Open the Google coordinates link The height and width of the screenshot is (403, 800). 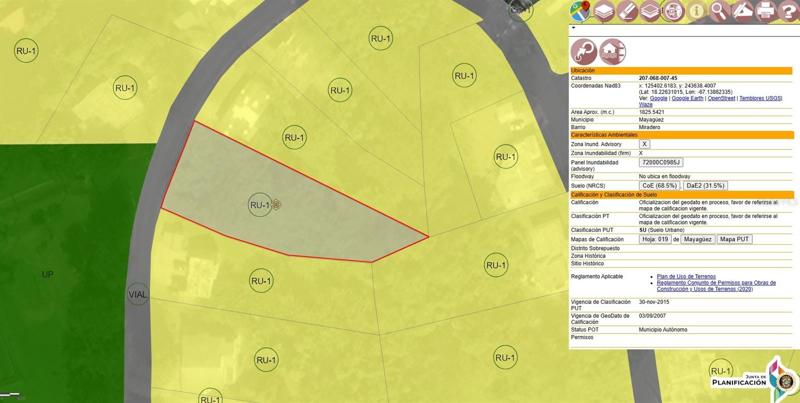pyautogui.click(x=658, y=98)
